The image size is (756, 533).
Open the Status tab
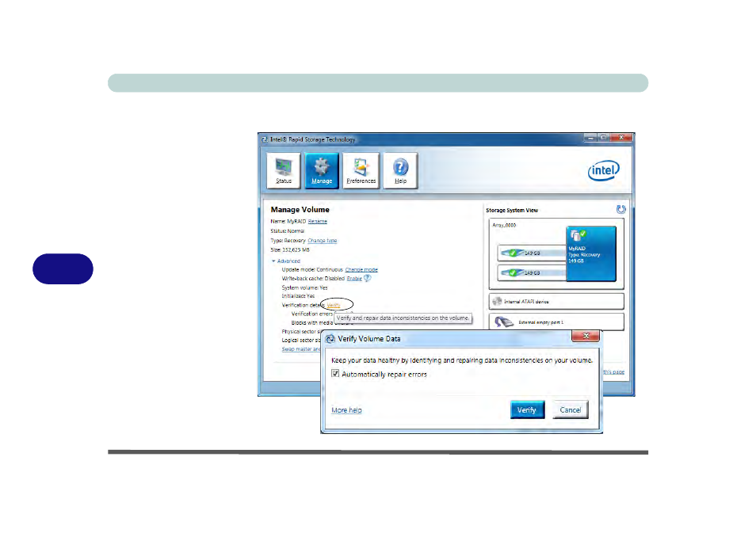[284, 170]
